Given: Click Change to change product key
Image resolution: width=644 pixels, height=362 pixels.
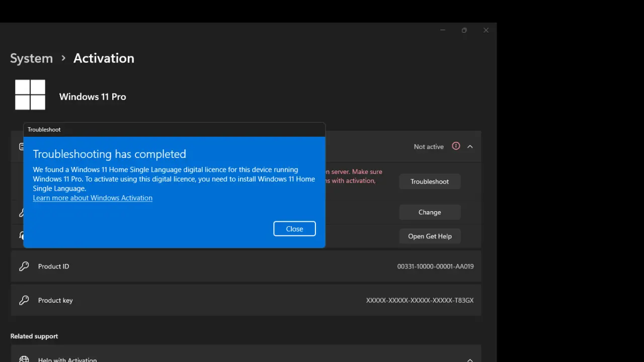Looking at the screenshot, I should [430, 212].
